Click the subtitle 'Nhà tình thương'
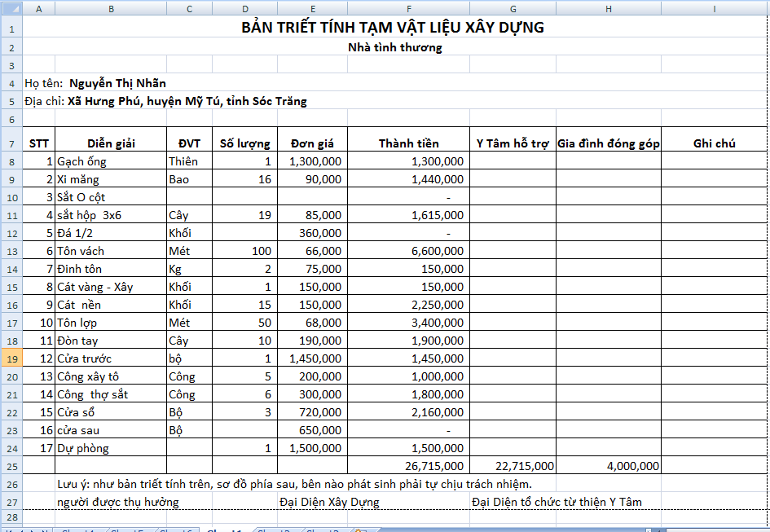 pyautogui.click(x=395, y=47)
